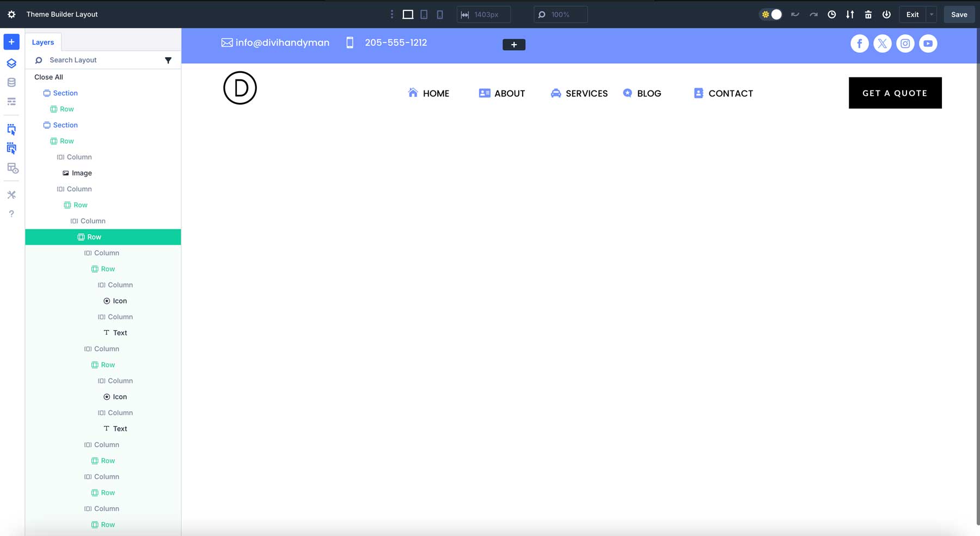Click the GET A QUOTE button

coord(895,93)
